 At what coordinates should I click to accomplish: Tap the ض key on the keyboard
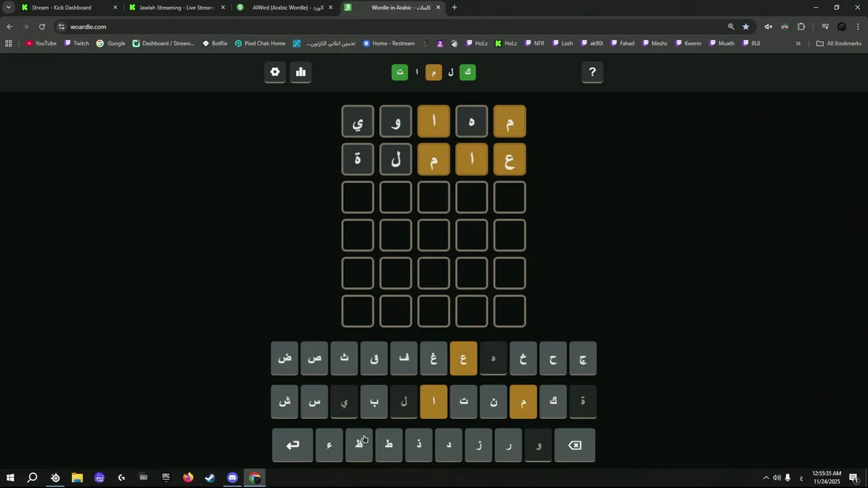[285, 359]
